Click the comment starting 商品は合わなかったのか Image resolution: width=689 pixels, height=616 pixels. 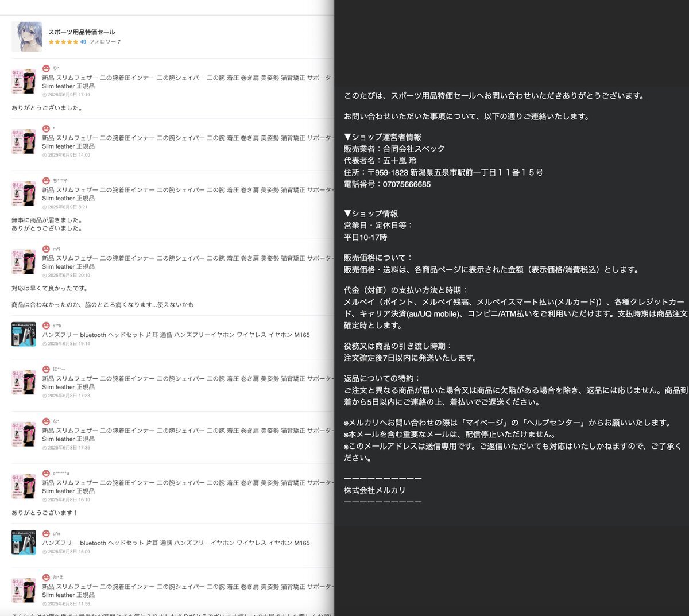(x=102, y=305)
